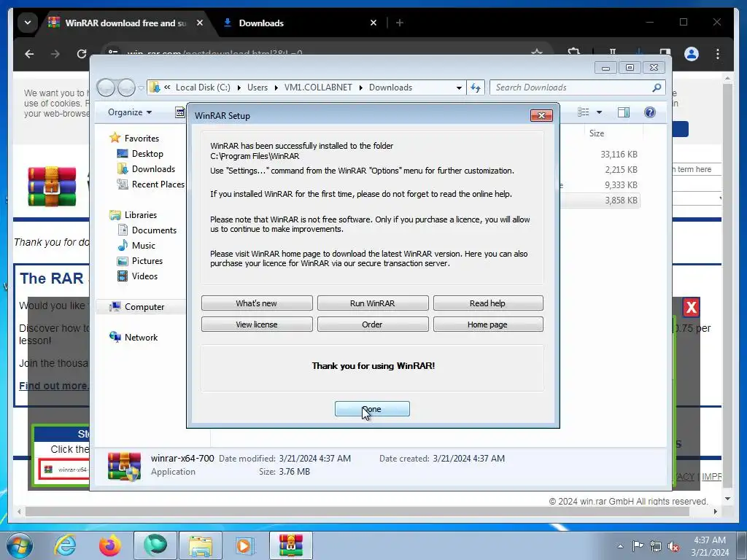Open the Organize menu in Explorer
The image size is (747, 560).
click(x=130, y=112)
